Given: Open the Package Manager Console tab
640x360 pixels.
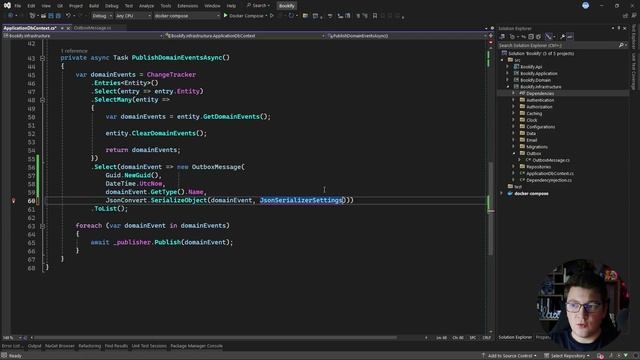Looking at the screenshot, I should point(196,346).
